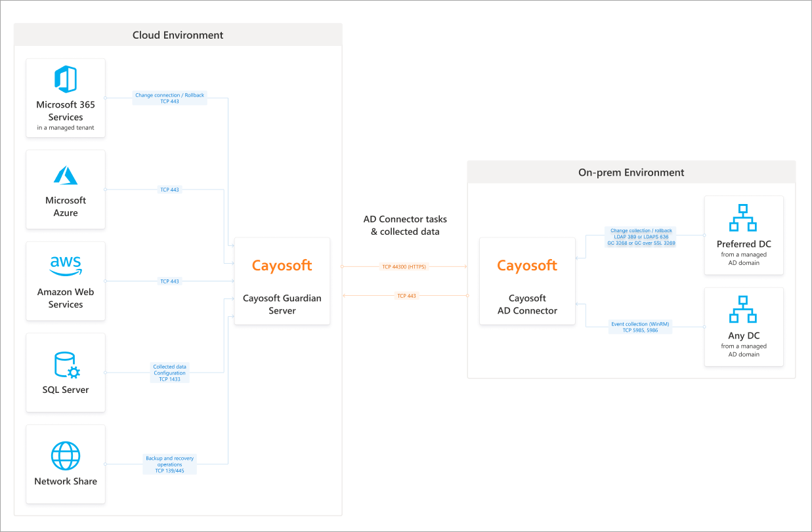Click the TCP 44300 (HTTPS) connection label

pyautogui.click(x=404, y=267)
